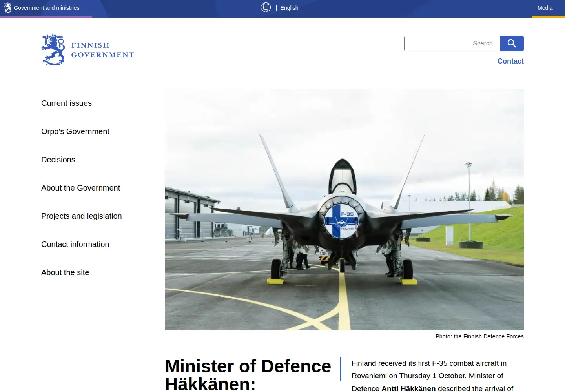Image resolution: width=565 pixels, height=392 pixels.
Task: Open Orpo's Government section
Action: (x=75, y=131)
